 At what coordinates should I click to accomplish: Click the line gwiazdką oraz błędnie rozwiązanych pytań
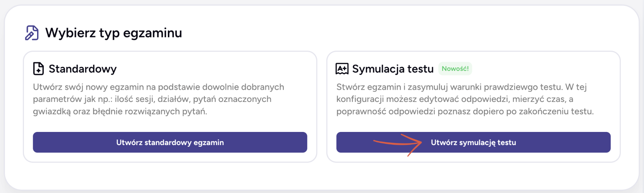pos(120,111)
